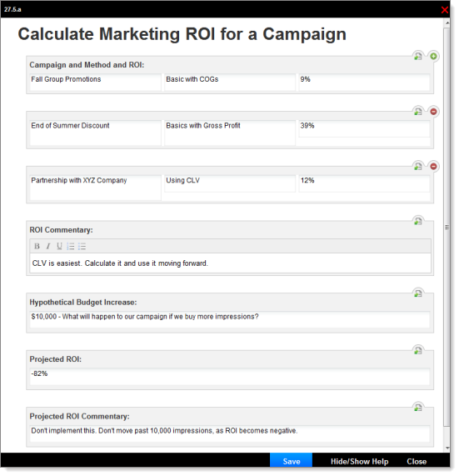Toggle underline formatting in ROI Commentary
Screen dimensions: 459x476
[x=59, y=246]
